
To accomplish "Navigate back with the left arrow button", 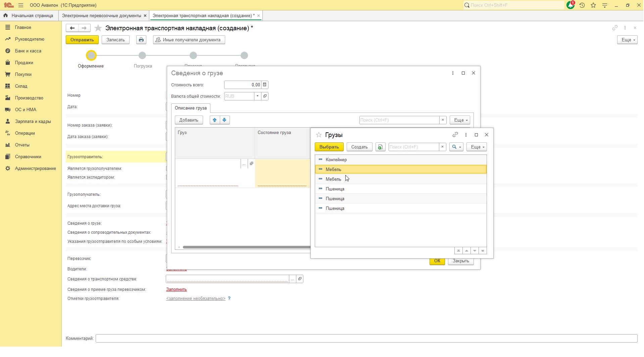I will (x=72, y=28).
